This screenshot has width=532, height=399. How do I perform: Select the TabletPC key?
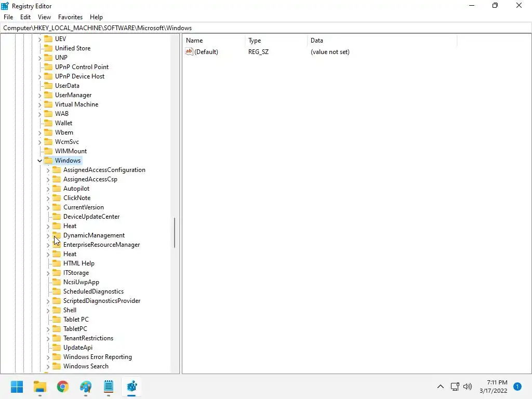pos(75,329)
